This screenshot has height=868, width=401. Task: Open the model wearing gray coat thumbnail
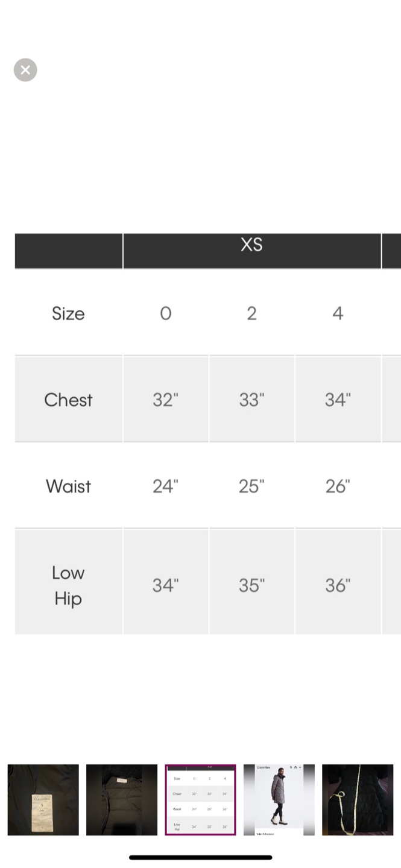(x=279, y=799)
